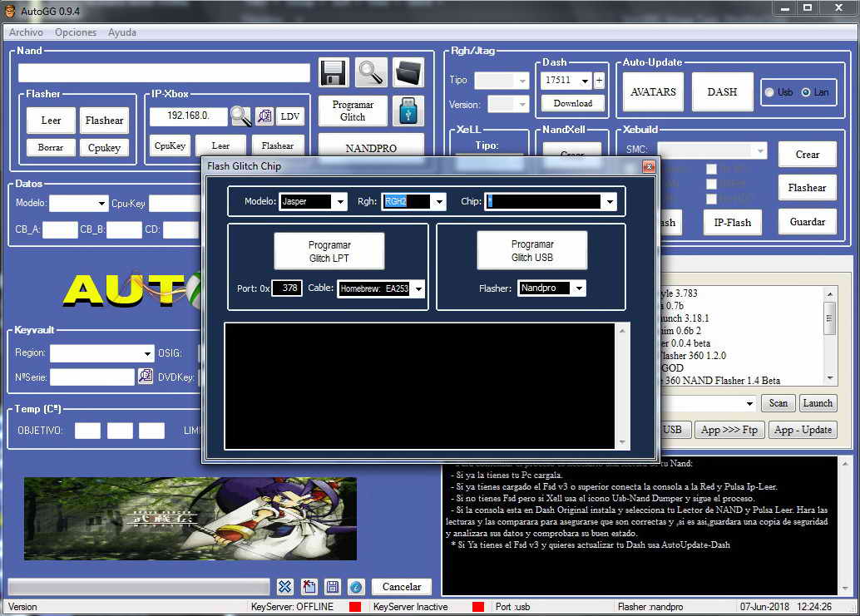Click the floppy disk save Nand icon

click(x=334, y=72)
